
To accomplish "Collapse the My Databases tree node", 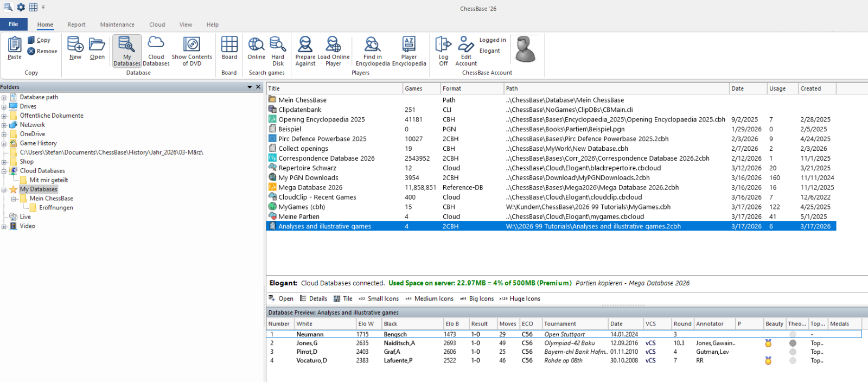I will point(4,190).
